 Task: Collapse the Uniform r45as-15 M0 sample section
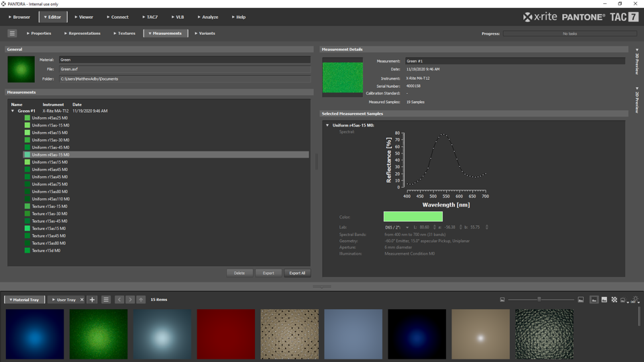click(x=327, y=125)
